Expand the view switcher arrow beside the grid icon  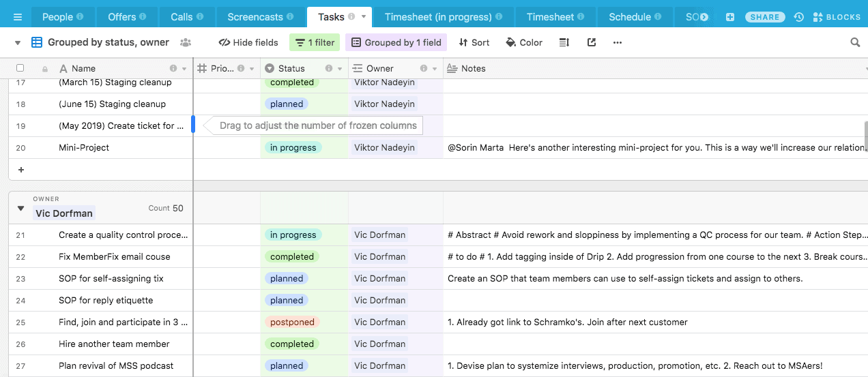tap(18, 42)
